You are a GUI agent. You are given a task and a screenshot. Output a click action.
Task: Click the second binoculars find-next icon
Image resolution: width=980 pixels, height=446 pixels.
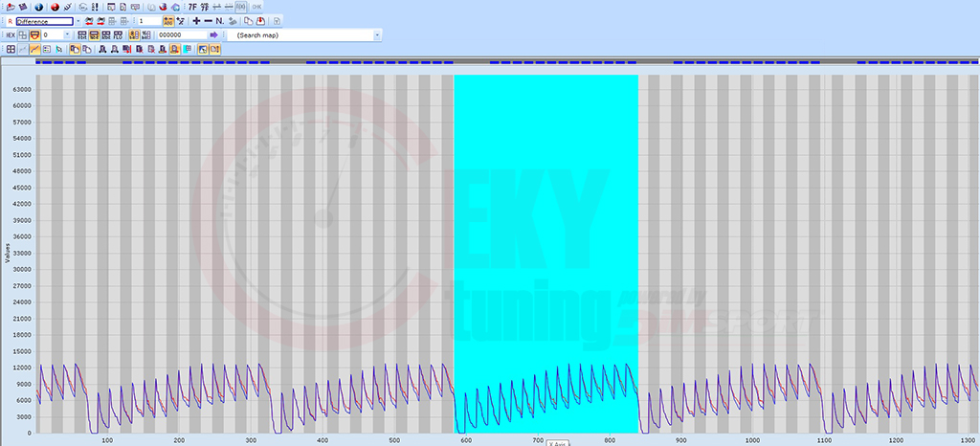click(x=115, y=49)
